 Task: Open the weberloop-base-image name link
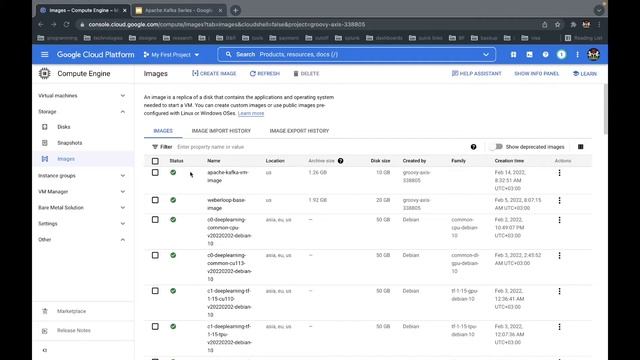point(226,204)
